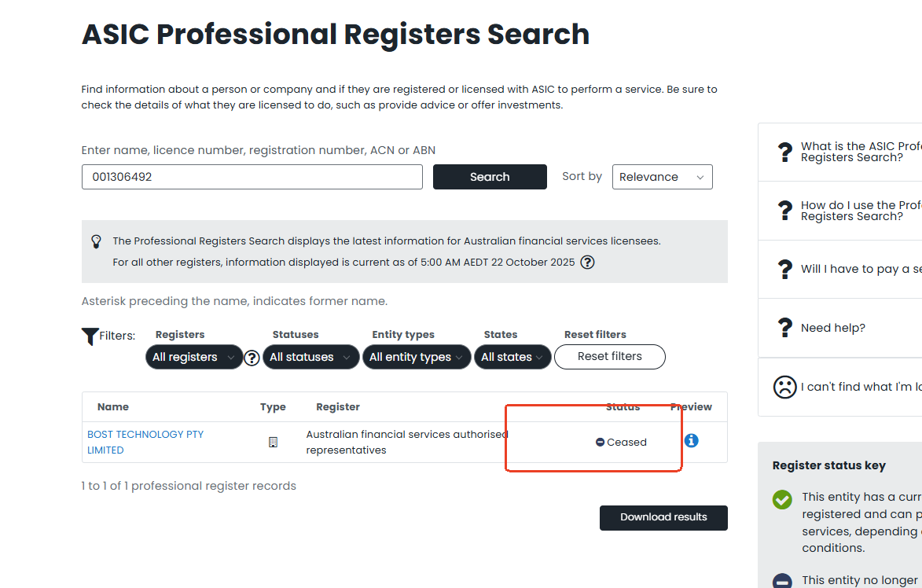Expand the All states filter
The image size is (922, 588).
tap(512, 357)
